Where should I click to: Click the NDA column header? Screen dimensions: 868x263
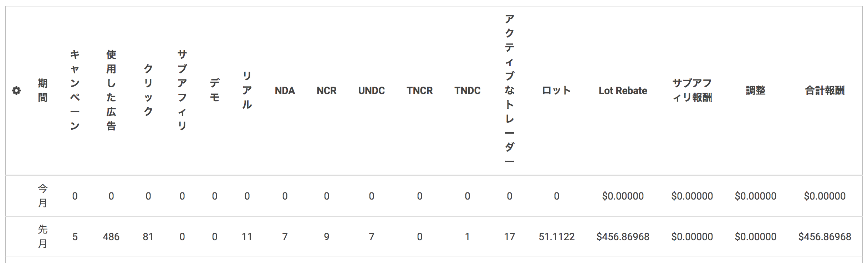(x=285, y=91)
